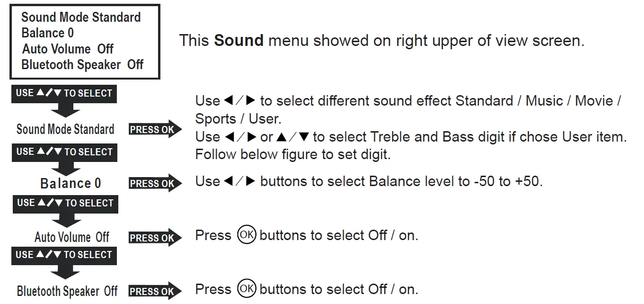
Task: Open Sound Mode Standard in the boxed menu
Action: point(81,18)
